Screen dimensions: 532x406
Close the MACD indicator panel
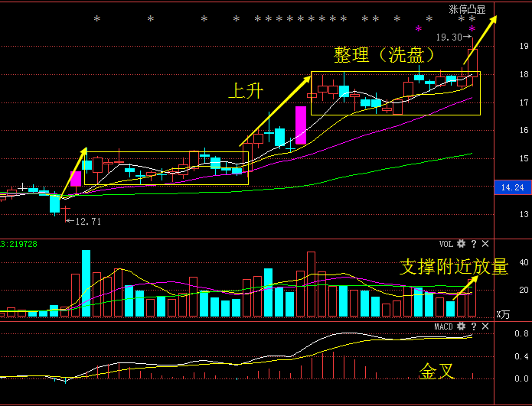[x=485, y=326]
